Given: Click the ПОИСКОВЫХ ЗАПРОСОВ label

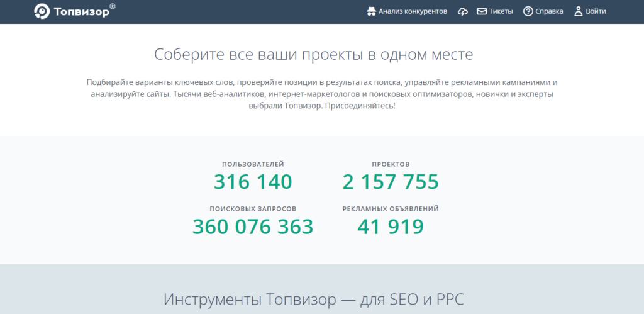Looking at the screenshot, I should (253, 209).
